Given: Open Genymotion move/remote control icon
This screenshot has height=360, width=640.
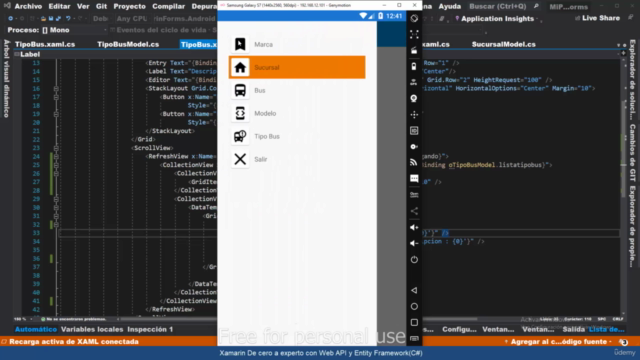Looking at the screenshot, I should 414,115.
